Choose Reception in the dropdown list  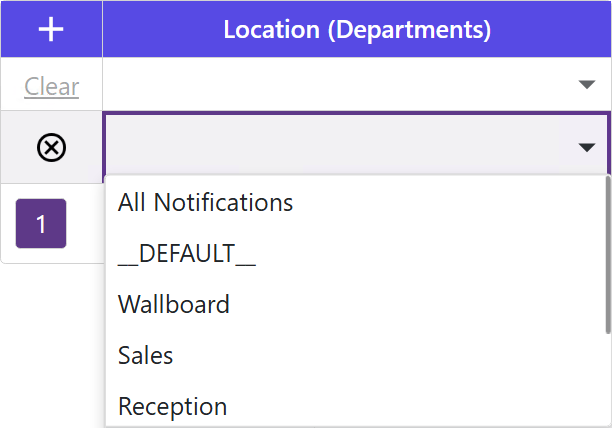pyautogui.click(x=172, y=406)
